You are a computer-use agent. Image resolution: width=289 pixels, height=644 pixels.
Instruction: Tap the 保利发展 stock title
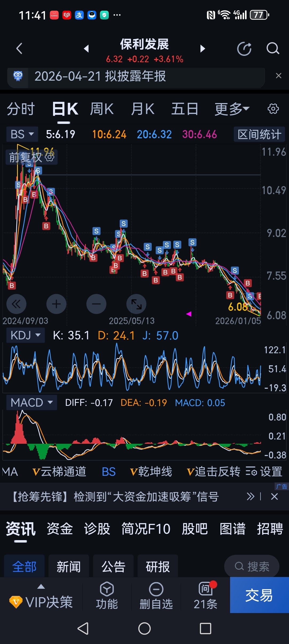pyautogui.click(x=144, y=44)
